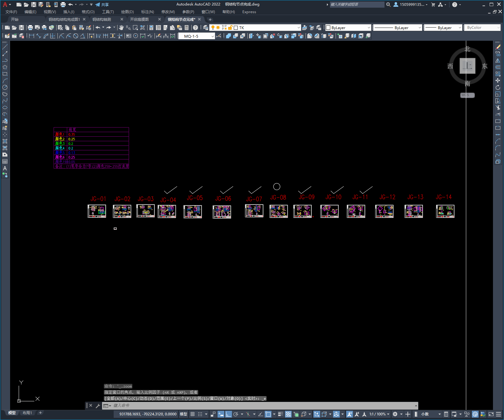Toggle lineweight display in status bar
This screenshot has width=504, height=420.
point(280,414)
